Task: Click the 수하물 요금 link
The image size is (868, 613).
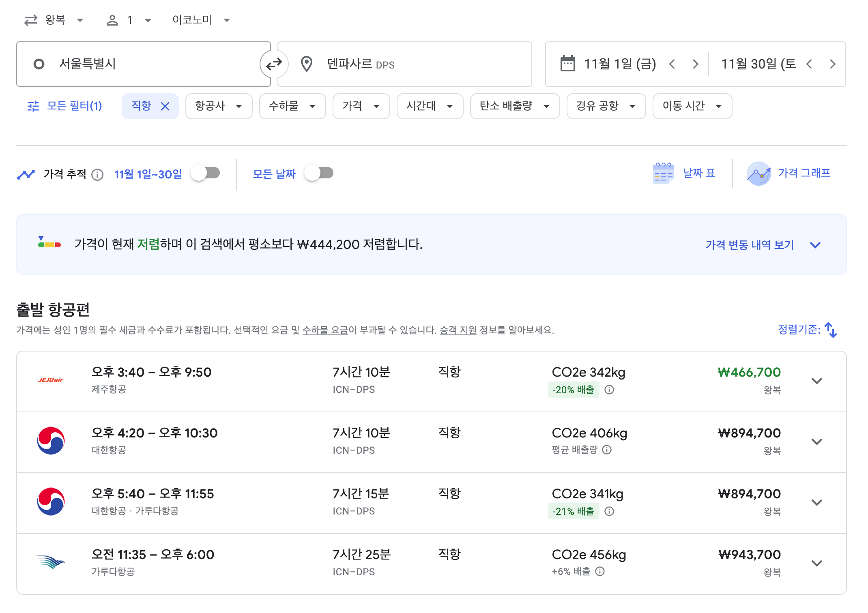Action: [x=325, y=330]
